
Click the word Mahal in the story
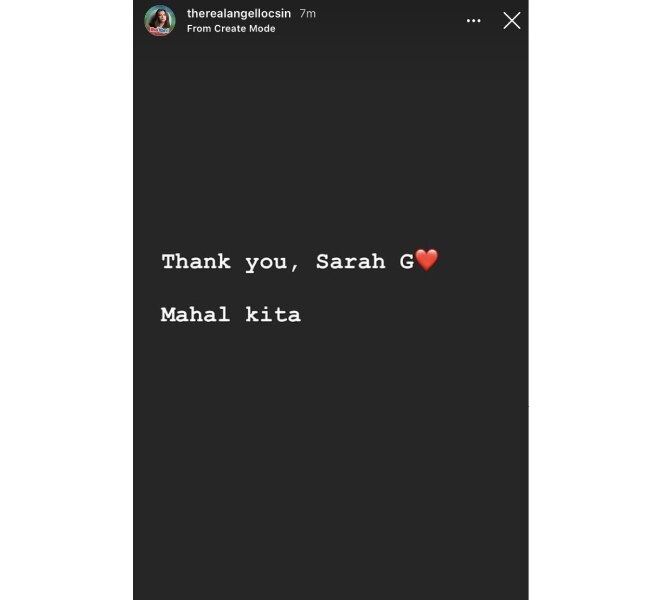pyautogui.click(x=195, y=315)
